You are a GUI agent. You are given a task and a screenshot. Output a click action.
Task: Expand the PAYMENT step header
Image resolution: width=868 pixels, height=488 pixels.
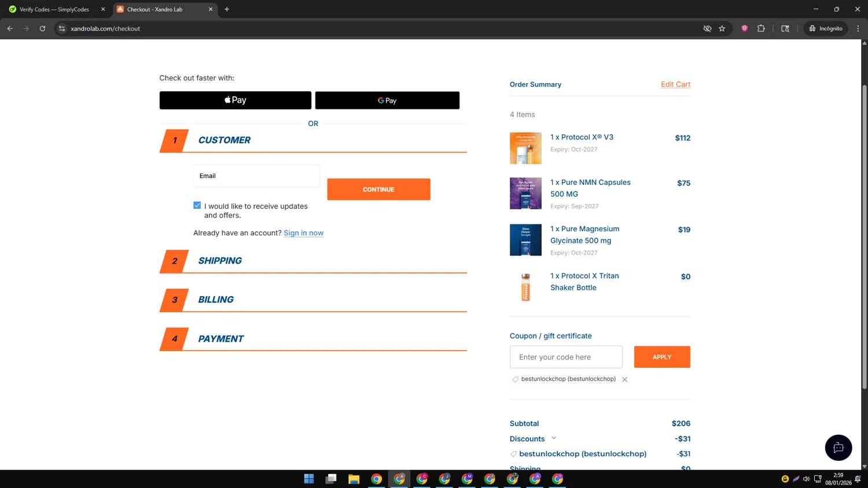(313, 339)
